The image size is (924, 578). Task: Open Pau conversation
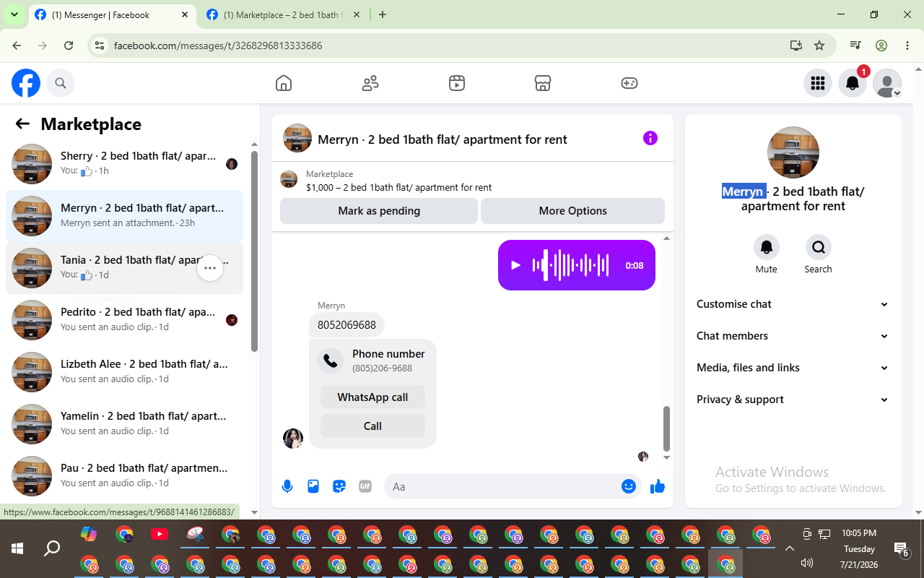click(124, 476)
